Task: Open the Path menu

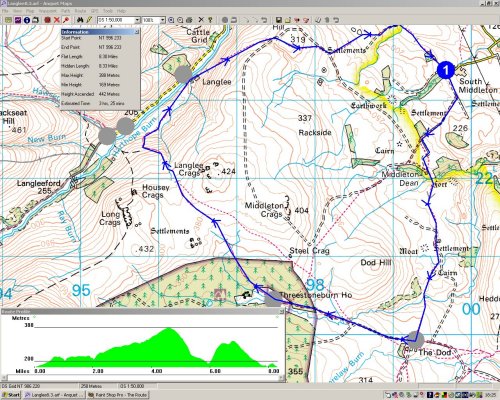Action: [x=65, y=11]
